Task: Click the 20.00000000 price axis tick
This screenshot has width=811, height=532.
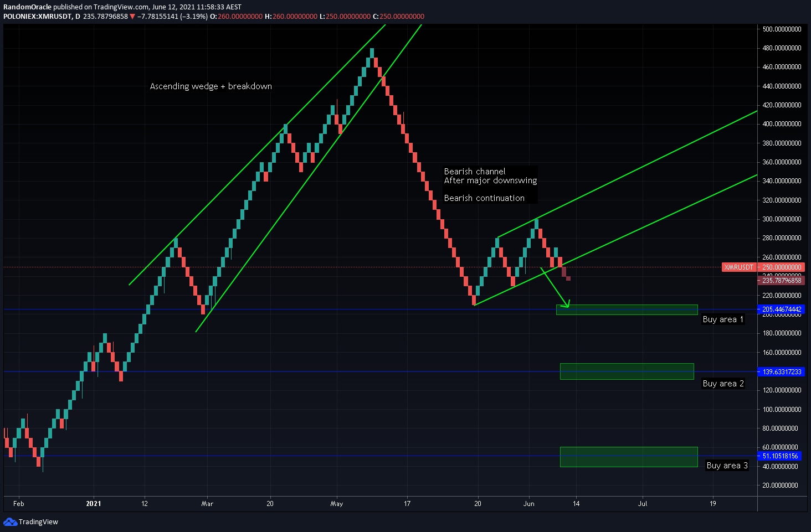Action: (780, 485)
